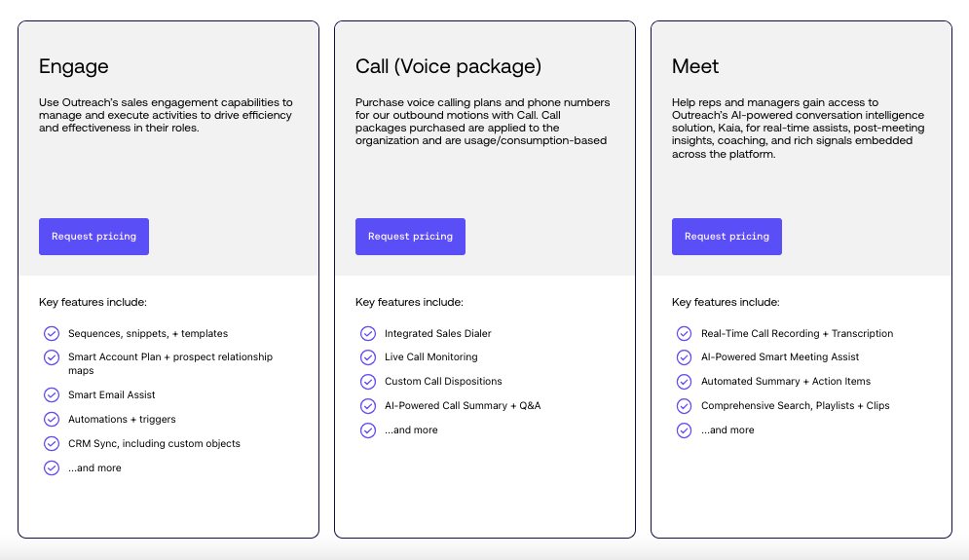This screenshot has height=560, width=969.
Task: Click check icon next to Integrated Sales Dialer
Action: 368,333
